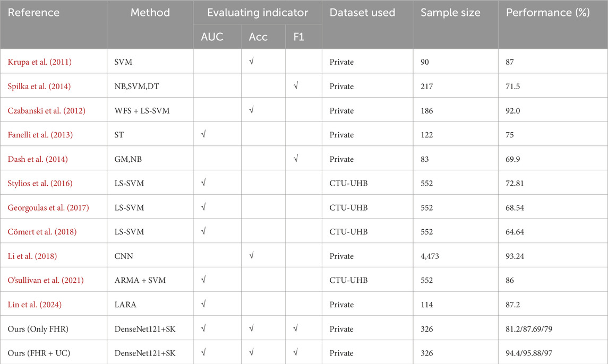Click the Method column header
The height and width of the screenshot is (364, 608).
coord(150,12)
